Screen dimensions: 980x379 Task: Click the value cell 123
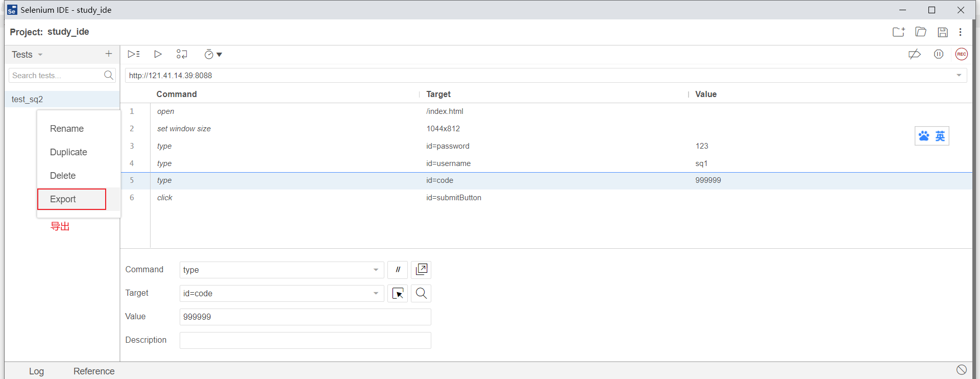coord(702,146)
